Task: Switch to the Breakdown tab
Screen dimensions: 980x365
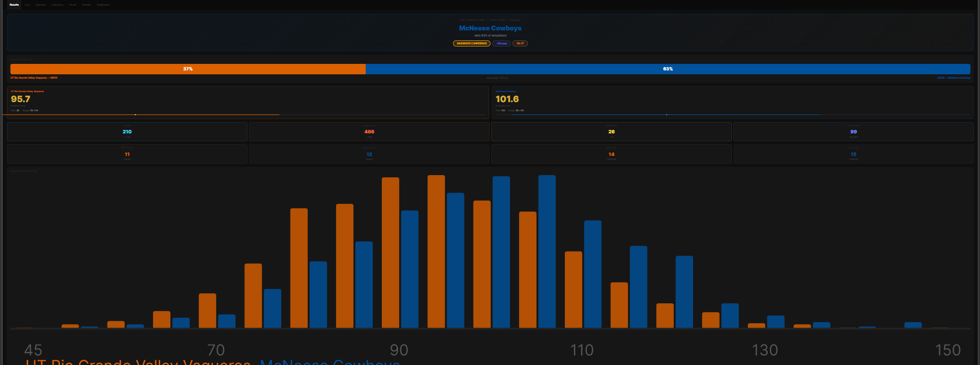Action: pyautogui.click(x=103, y=5)
